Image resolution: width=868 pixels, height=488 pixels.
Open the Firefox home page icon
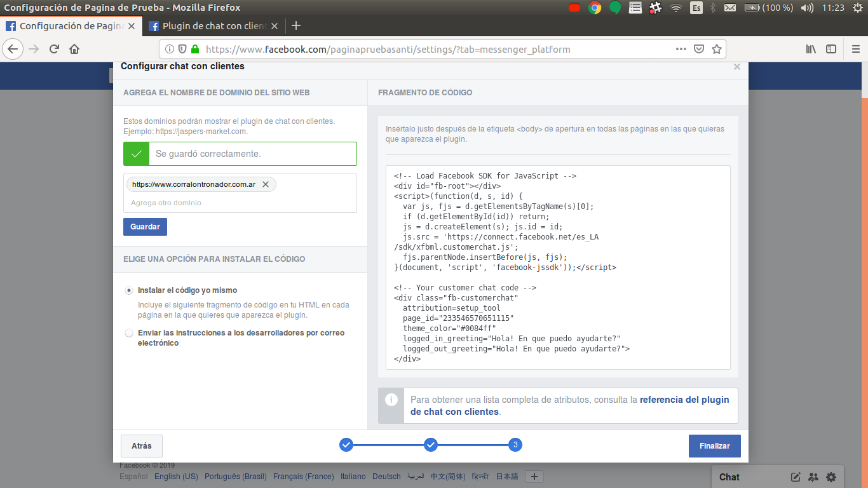(x=74, y=49)
